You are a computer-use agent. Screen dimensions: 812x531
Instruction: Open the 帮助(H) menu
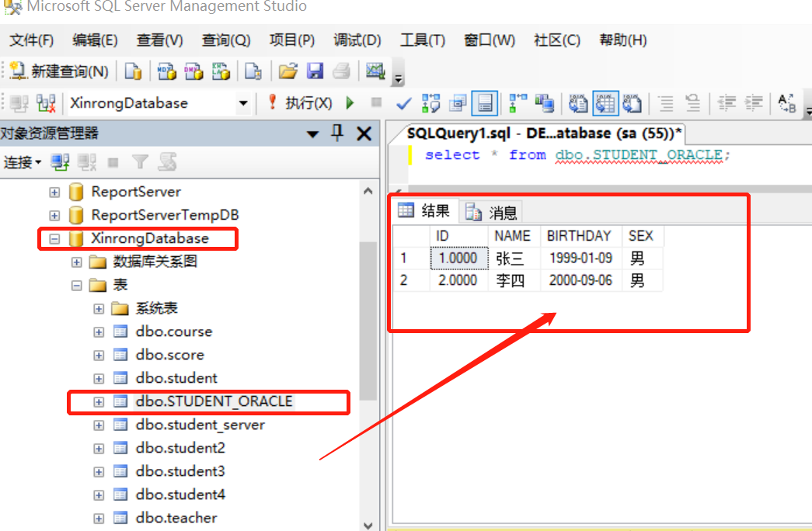(x=623, y=40)
